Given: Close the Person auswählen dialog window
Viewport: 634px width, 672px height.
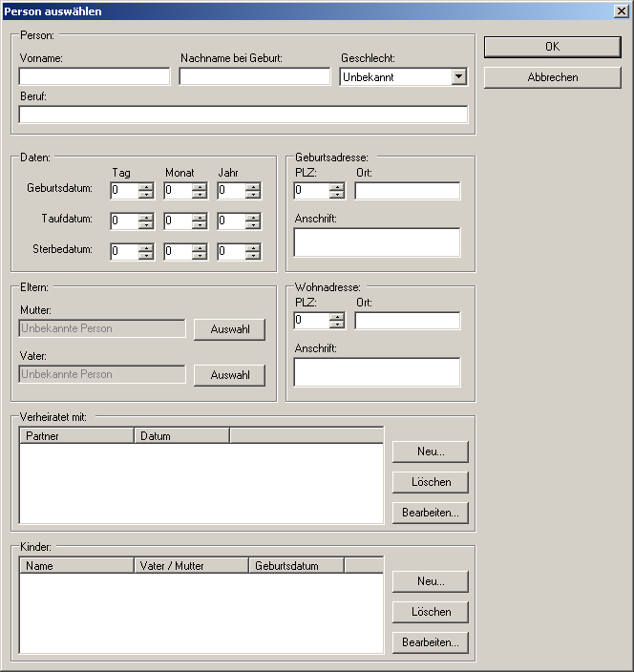Looking at the screenshot, I should 621,11.
